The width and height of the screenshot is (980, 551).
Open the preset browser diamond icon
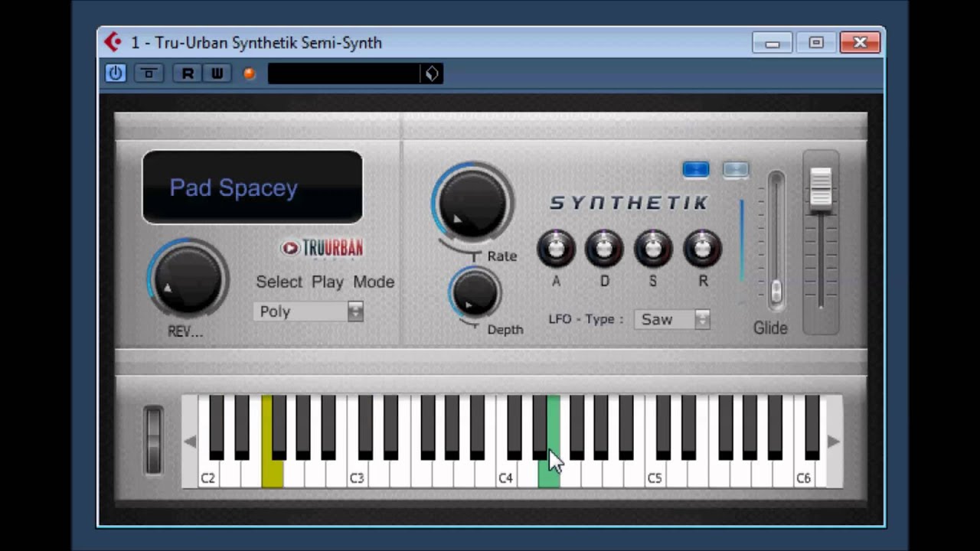click(432, 73)
